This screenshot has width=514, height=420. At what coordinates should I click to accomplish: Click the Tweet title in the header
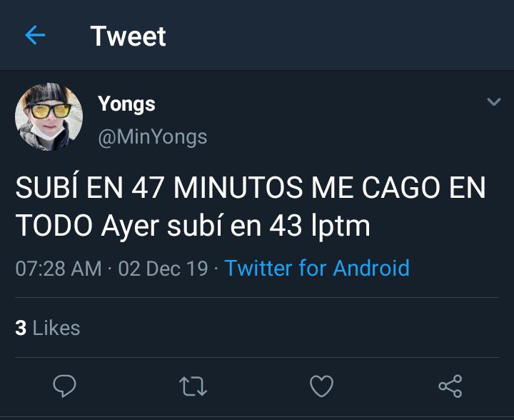128,36
